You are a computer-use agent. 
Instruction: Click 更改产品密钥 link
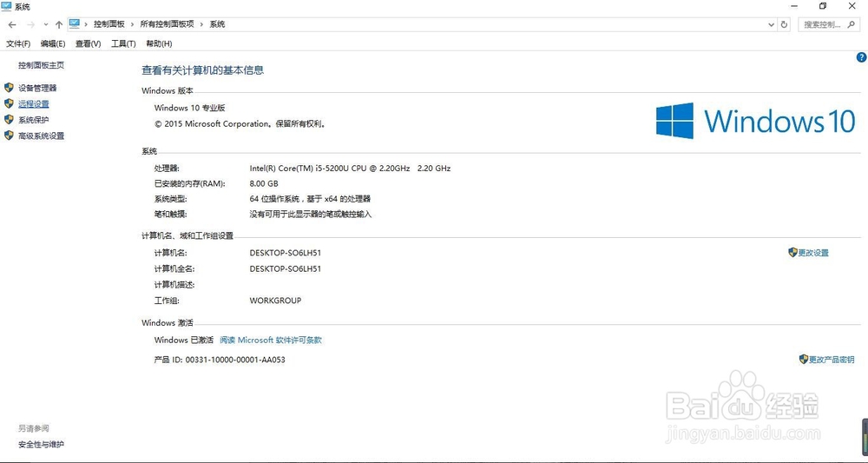click(832, 360)
